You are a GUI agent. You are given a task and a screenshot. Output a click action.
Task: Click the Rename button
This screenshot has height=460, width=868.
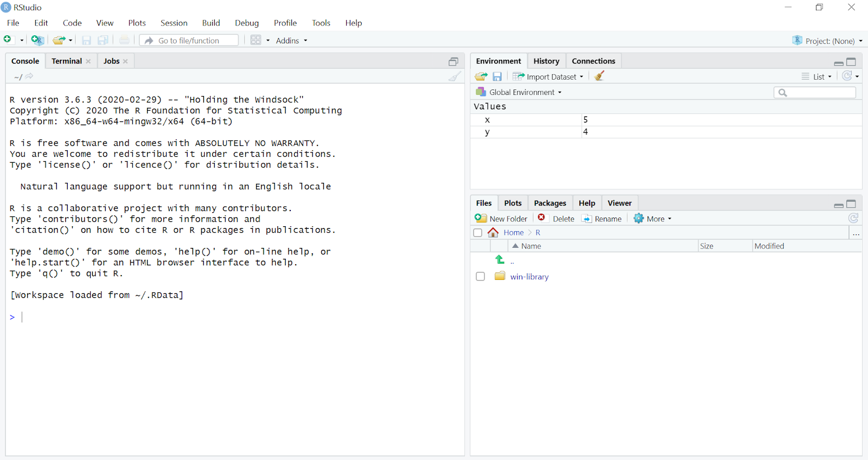tap(602, 219)
